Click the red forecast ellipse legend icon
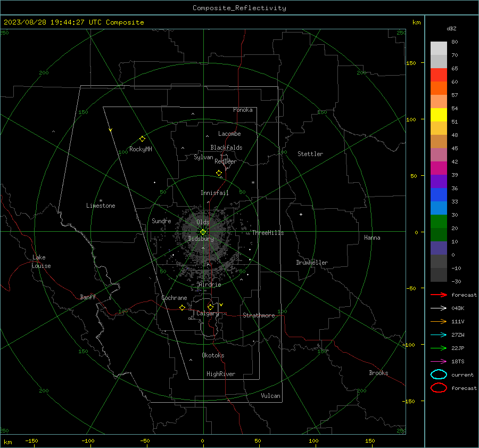 pyautogui.click(x=439, y=388)
